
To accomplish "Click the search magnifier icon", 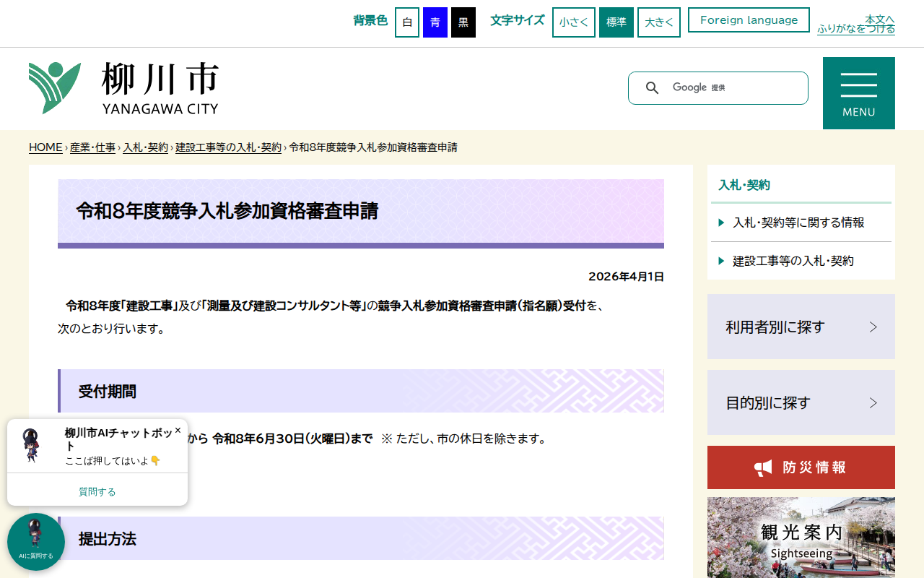I will 652,88.
